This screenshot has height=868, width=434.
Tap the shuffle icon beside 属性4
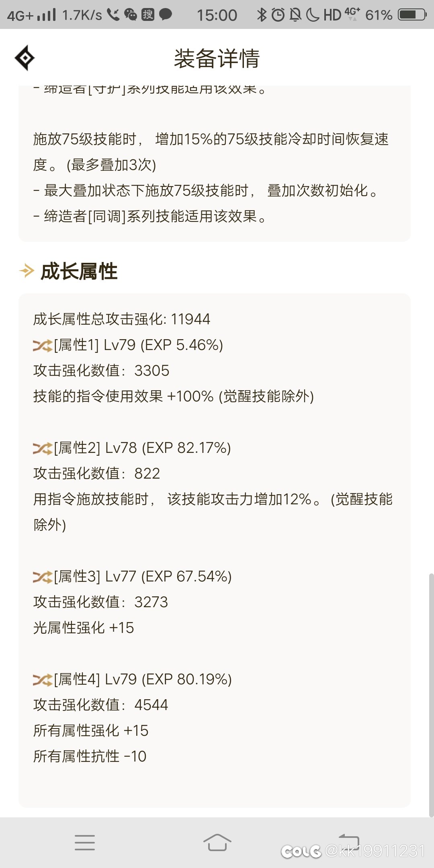43,680
